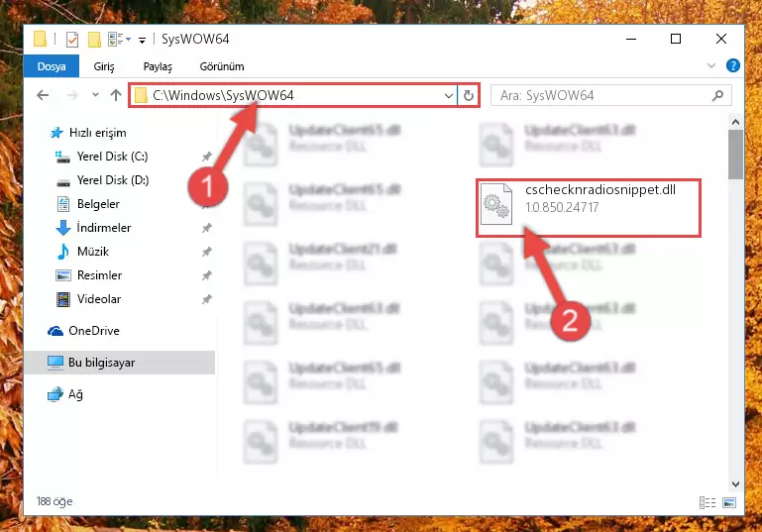Expand the ribbon with the chevron
The height and width of the screenshot is (532, 762).
[x=711, y=65]
